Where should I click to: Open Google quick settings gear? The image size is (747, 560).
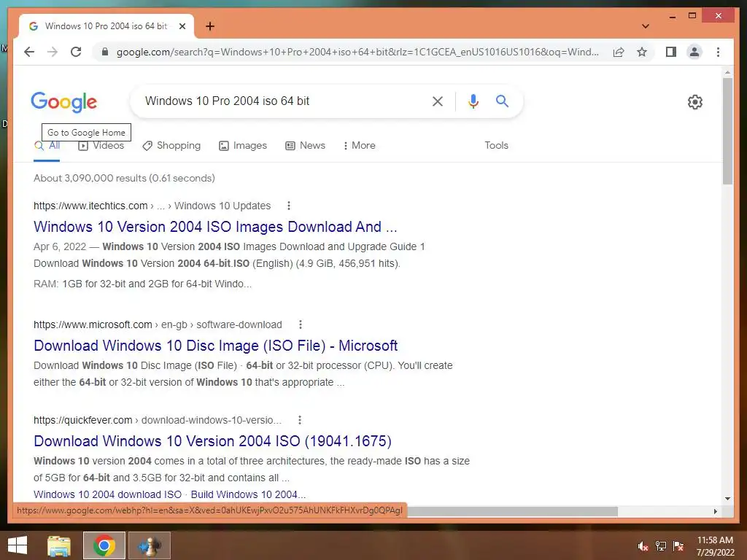point(695,102)
